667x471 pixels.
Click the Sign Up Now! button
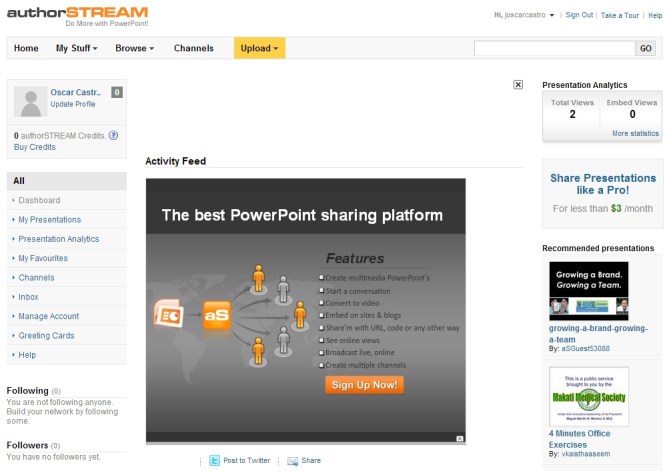364,384
